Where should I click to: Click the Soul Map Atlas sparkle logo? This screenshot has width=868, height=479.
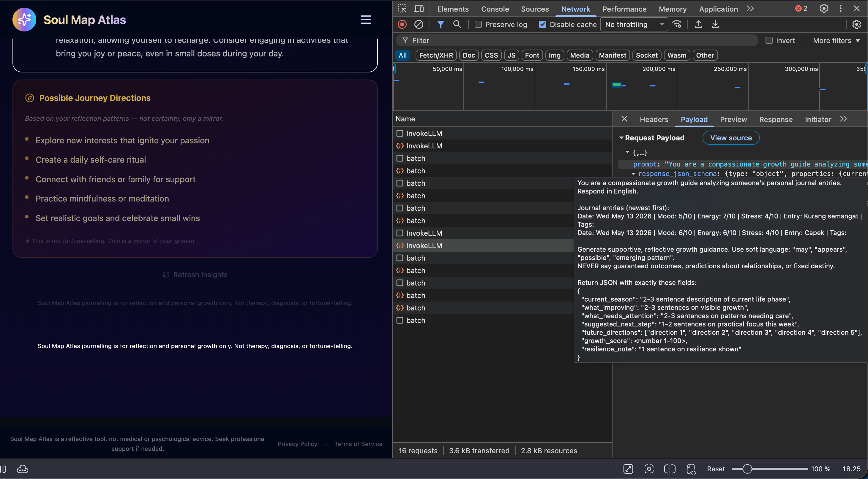click(24, 20)
